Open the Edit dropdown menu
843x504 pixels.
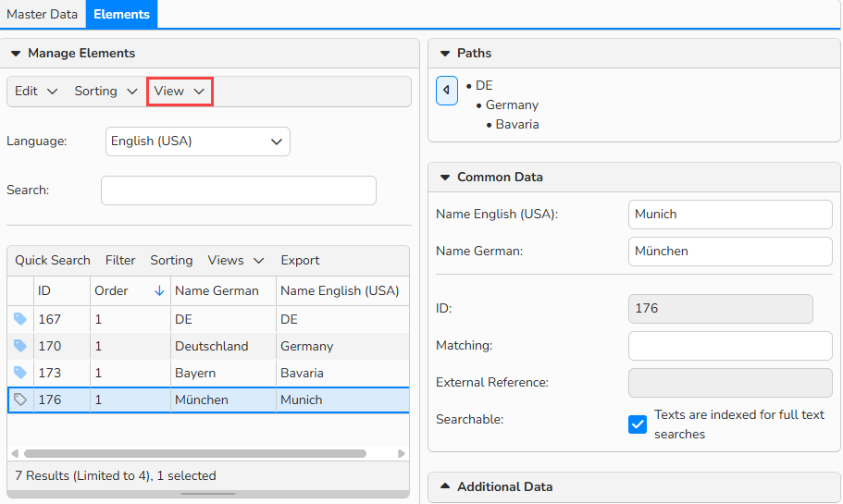tap(35, 92)
